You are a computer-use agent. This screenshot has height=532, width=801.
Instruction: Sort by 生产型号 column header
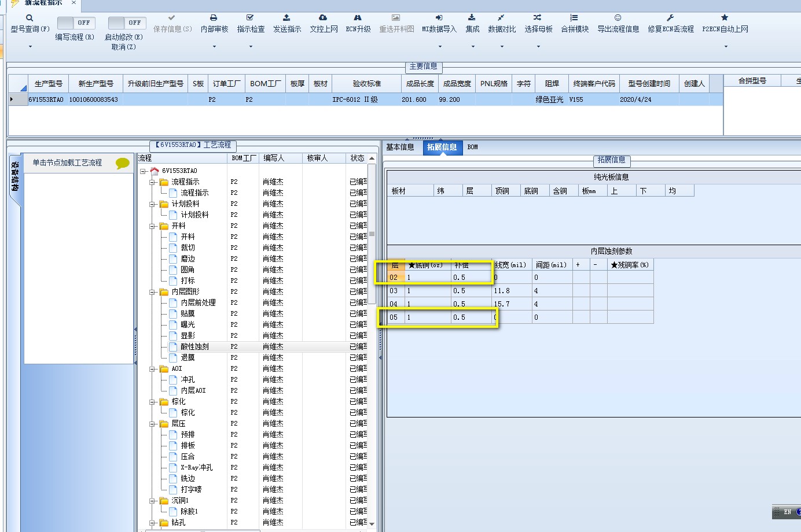coord(48,84)
